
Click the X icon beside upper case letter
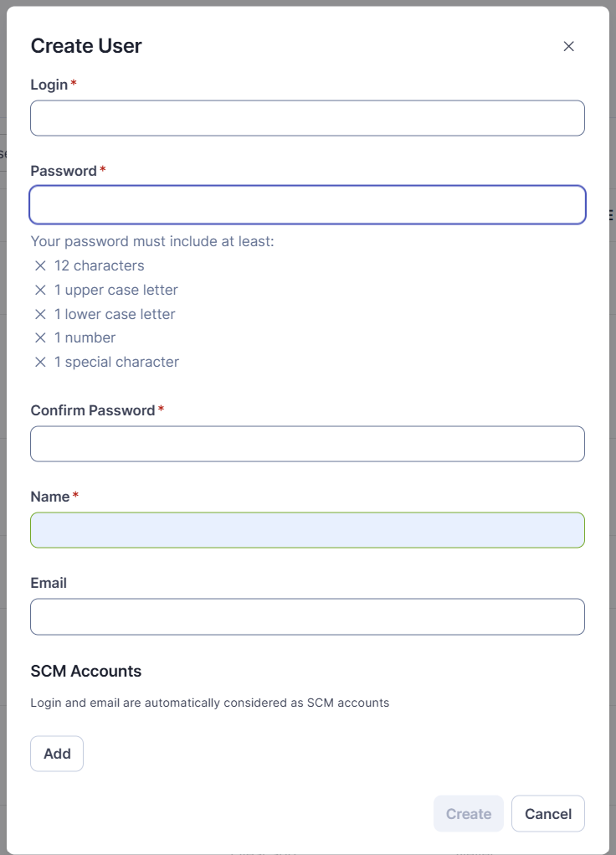click(x=40, y=290)
